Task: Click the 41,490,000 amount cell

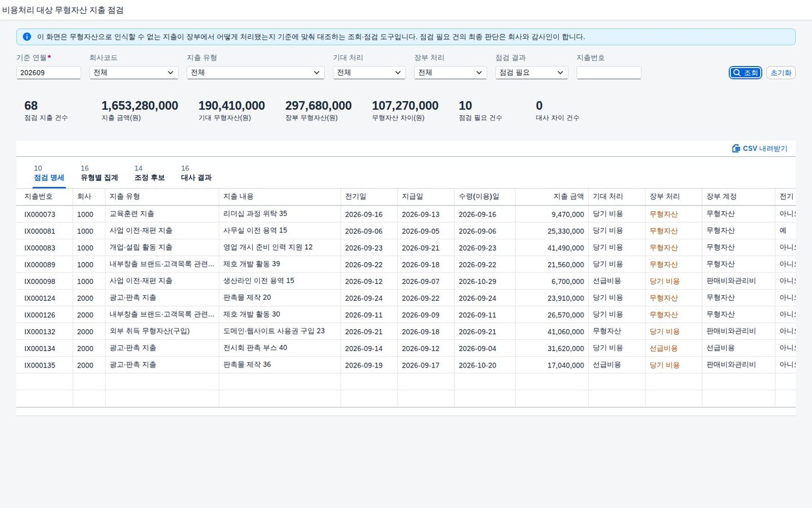Action: coord(551,248)
